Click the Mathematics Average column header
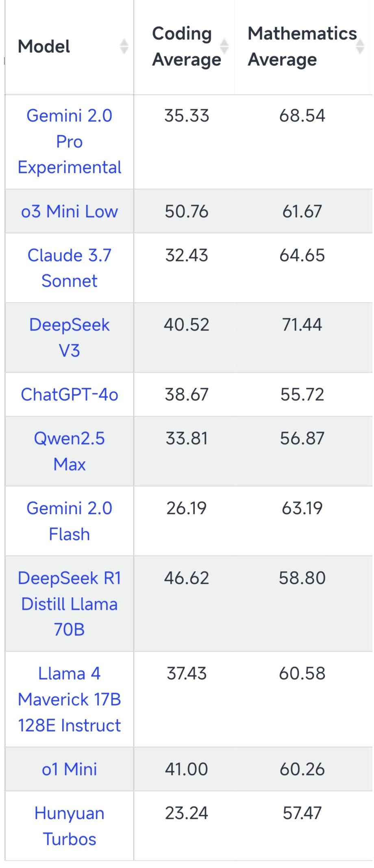This screenshot has width=374, height=868. (302, 47)
